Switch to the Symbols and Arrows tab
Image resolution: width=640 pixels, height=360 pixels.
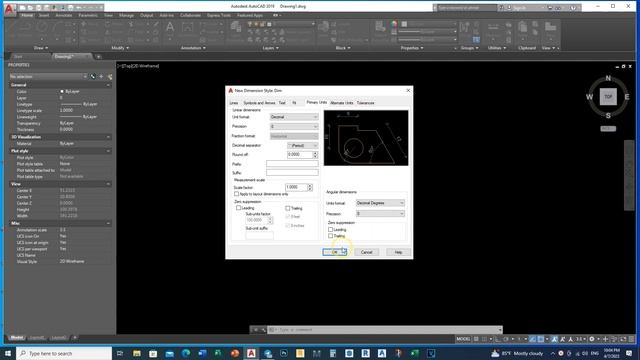tap(259, 103)
